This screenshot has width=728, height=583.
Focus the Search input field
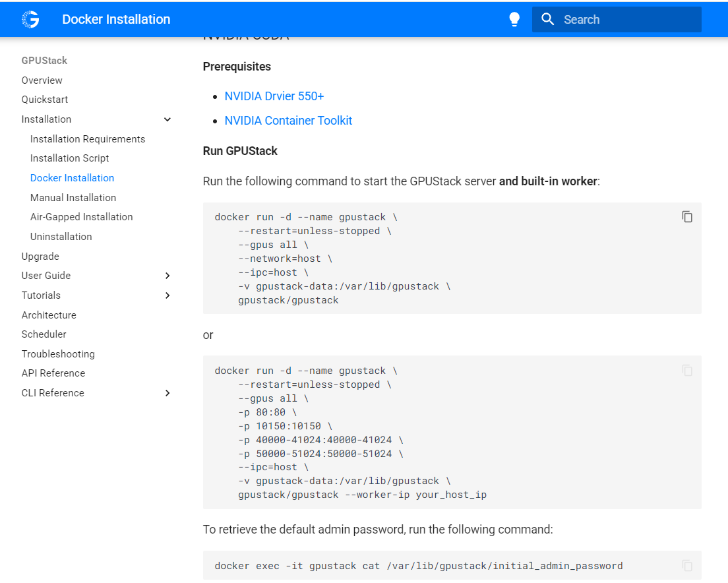(617, 20)
